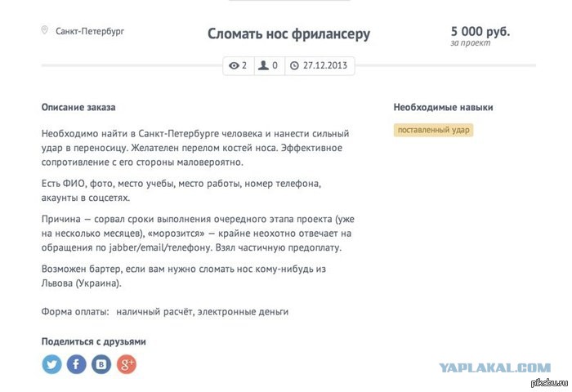Viewport: 572px width, 392px height.
Task: Click the Санкт-Петербург location text
Action: [90, 31]
